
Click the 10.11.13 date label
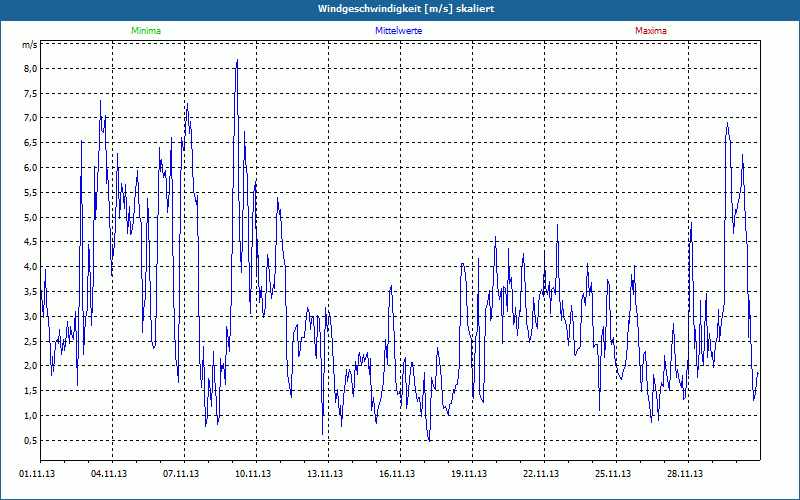click(x=253, y=474)
